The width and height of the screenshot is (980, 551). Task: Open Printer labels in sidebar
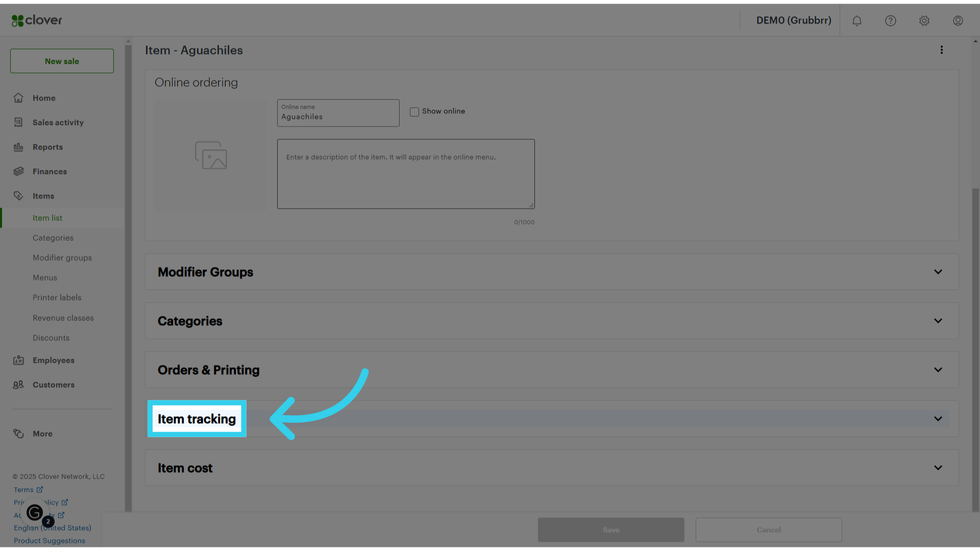tap(57, 297)
